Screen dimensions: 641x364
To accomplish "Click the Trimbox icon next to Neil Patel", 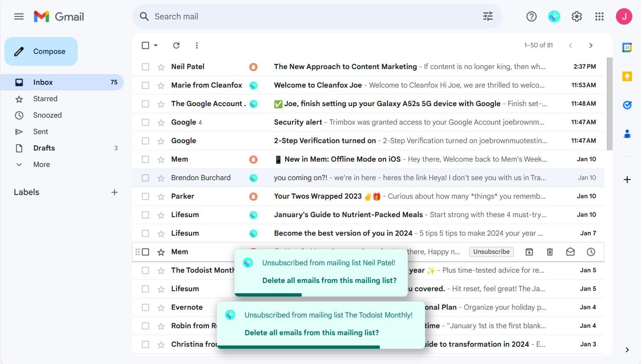I will tap(253, 66).
